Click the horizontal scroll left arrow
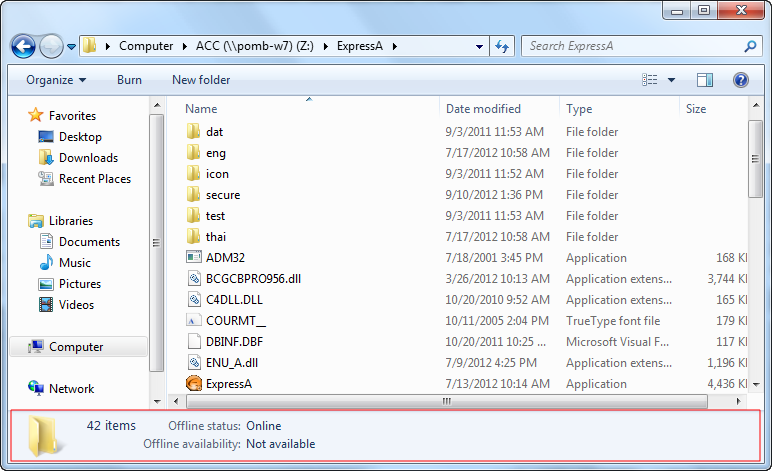This screenshot has height=471, width=772. click(176, 401)
